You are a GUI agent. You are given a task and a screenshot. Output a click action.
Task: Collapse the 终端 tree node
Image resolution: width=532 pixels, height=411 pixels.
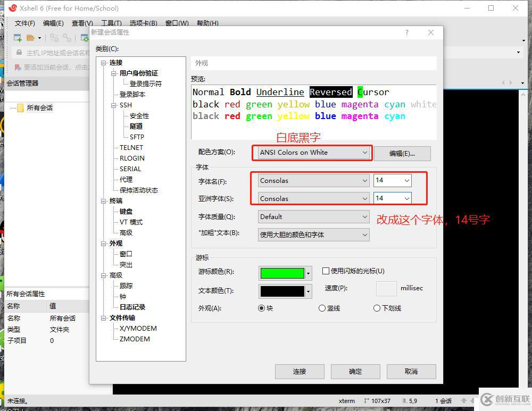pyautogui.click(x=104, y=201)
